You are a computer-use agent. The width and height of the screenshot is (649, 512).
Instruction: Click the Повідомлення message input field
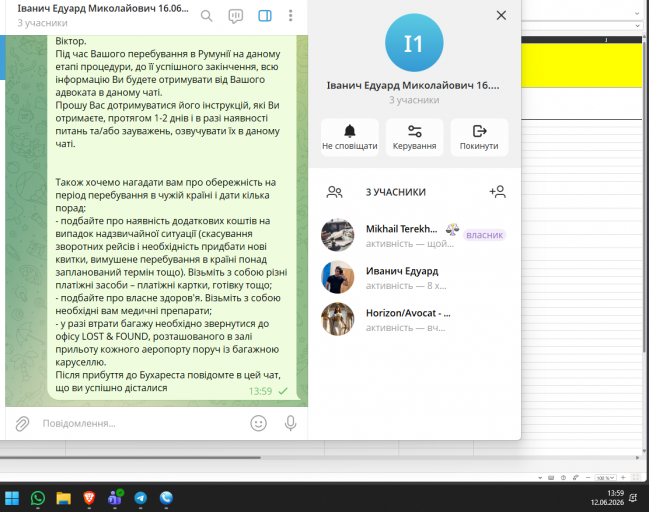[141, 423]
